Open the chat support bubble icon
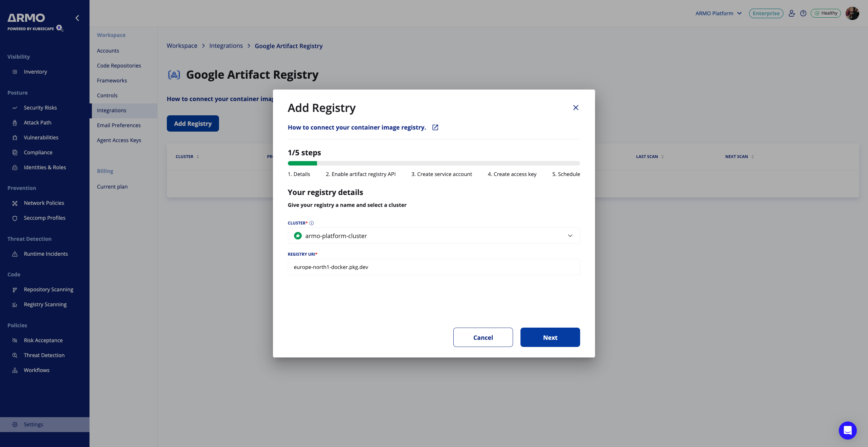 (847, 430)
